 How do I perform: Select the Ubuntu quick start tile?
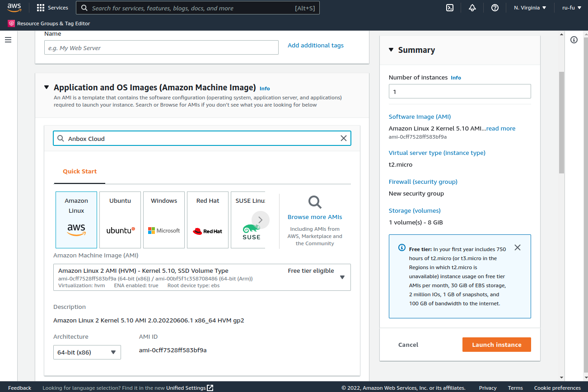point(120,220)
